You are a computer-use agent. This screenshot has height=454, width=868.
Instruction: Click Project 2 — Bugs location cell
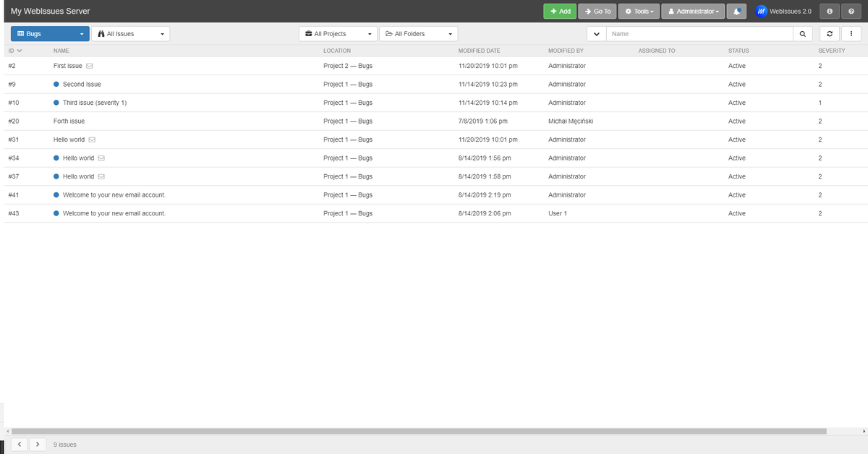click(x=348, y=66)
